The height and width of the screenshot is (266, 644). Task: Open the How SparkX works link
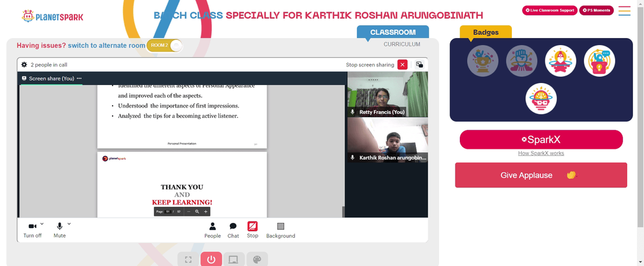[541, 153]
